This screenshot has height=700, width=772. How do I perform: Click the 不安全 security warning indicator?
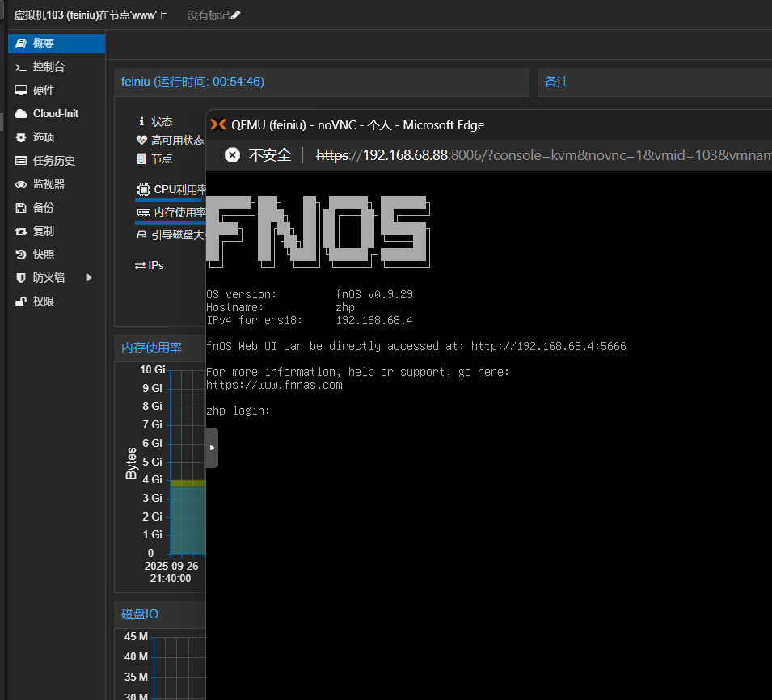[x=258, y=154]
